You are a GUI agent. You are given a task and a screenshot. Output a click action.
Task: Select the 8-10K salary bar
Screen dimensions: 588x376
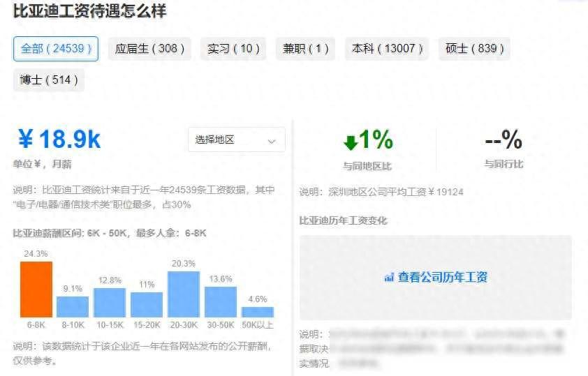(x=73, y=307)
